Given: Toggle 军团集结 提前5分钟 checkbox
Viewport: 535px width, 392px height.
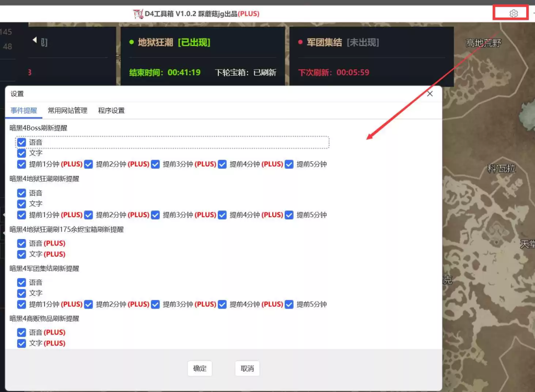Looking at the screenshot, I should 289,304.
